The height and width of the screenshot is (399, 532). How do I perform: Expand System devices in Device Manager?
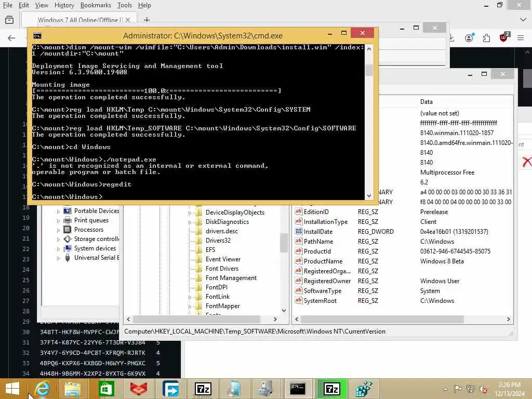[58, 249]
